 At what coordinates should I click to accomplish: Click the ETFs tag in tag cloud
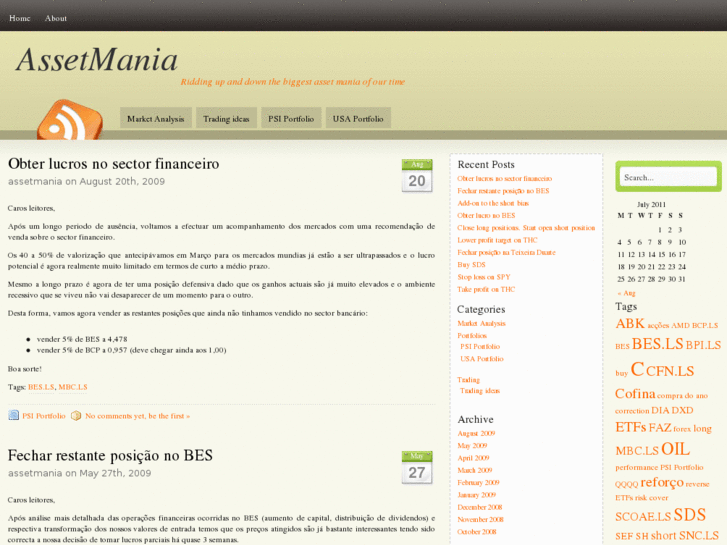(631, 427)
